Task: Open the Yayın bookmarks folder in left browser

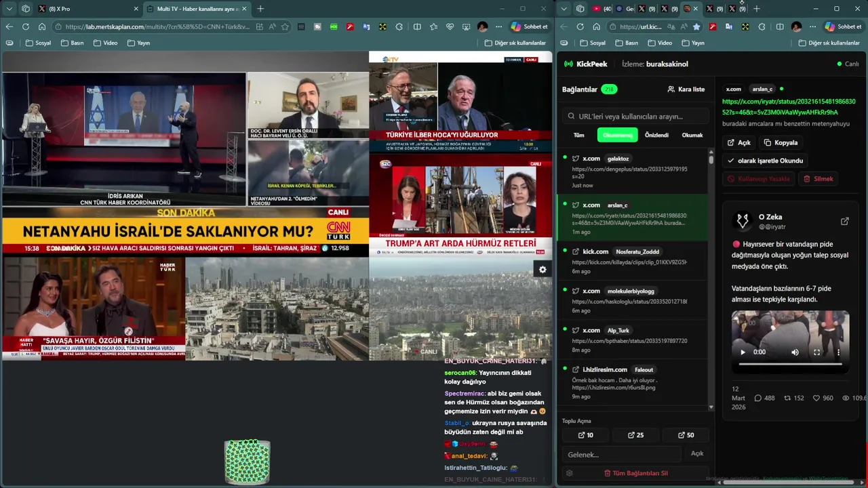Action: coord(138,43)
